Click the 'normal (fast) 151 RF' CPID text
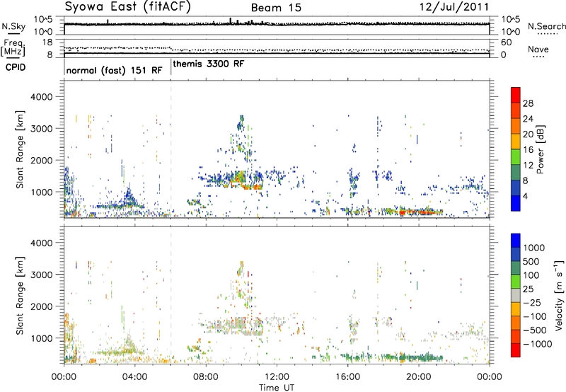The width and height of the screenshot is (566, 392). (115, 70)
